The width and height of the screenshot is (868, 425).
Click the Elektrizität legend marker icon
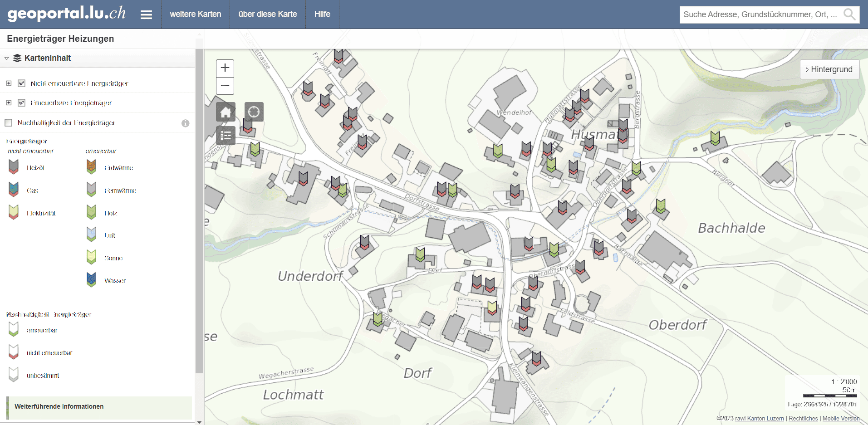coord(14,212)
